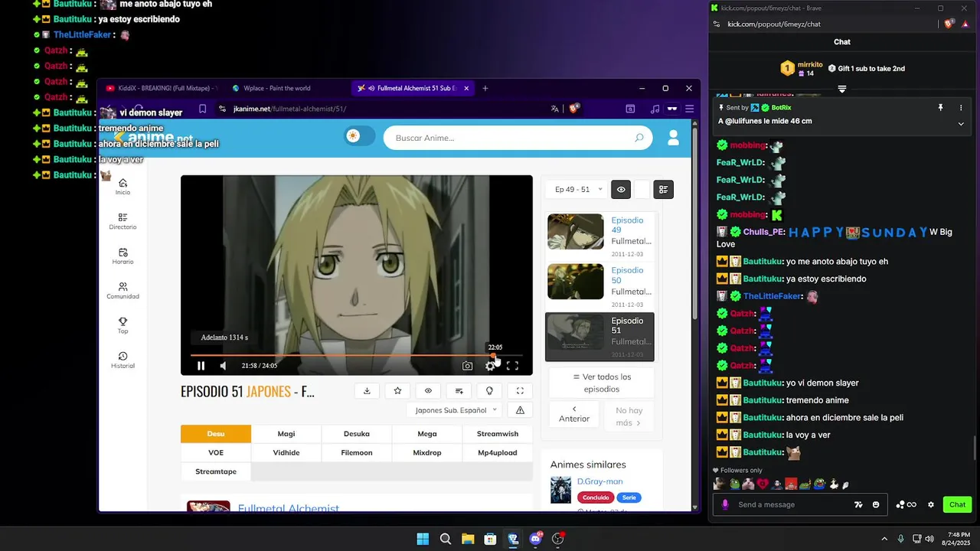Go to Inicio in the left sidebar
The width and height of the screenshot is (980, 551).
point(122,187)
